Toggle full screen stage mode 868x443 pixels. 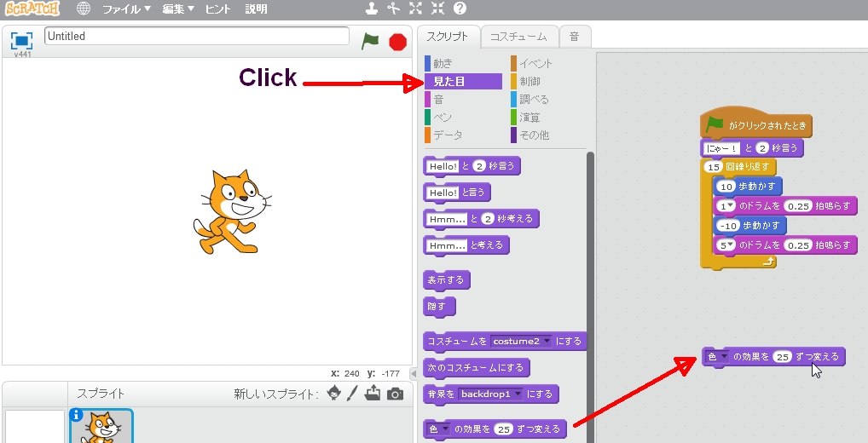21,40
